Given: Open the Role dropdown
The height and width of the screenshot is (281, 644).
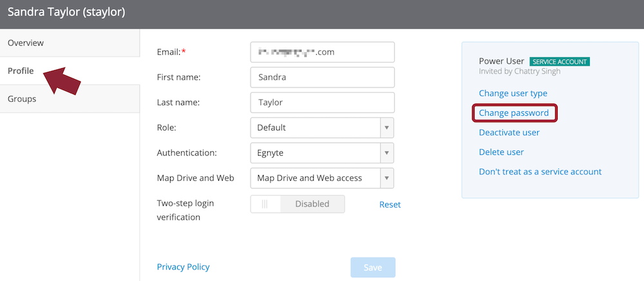Looking at the screenshot, I should click(321, 127).
